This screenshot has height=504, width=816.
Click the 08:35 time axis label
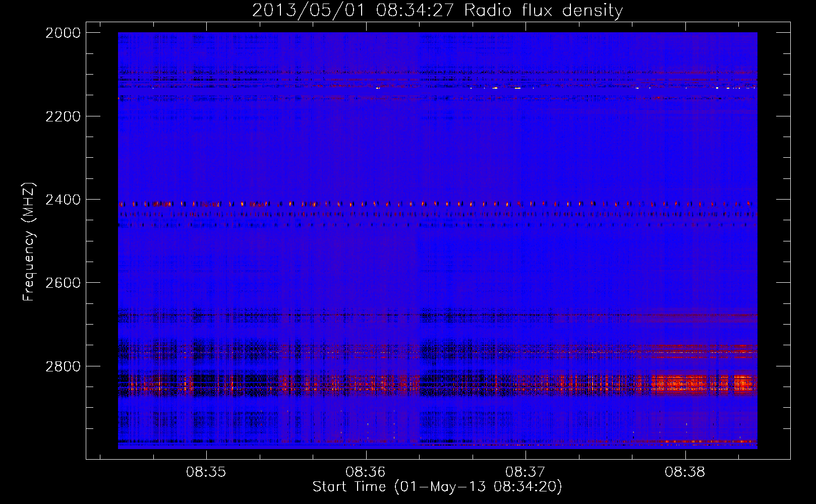[x=206, y=472]
